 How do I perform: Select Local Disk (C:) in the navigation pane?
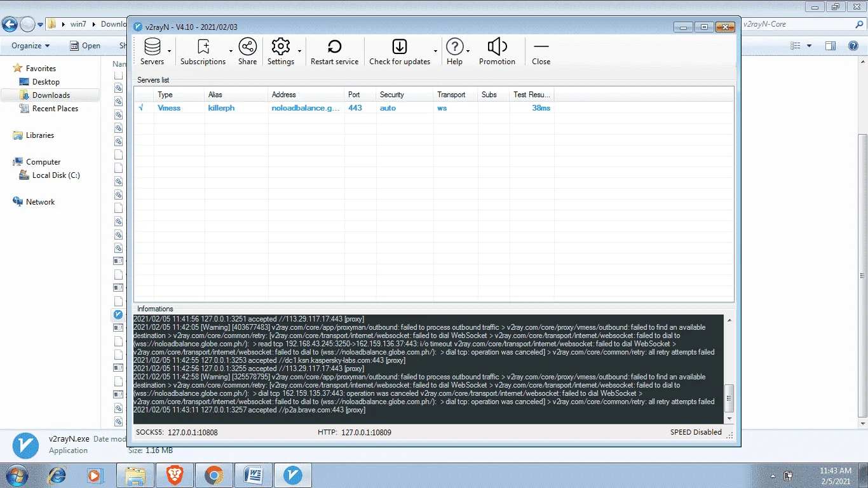tap(56, 175)
